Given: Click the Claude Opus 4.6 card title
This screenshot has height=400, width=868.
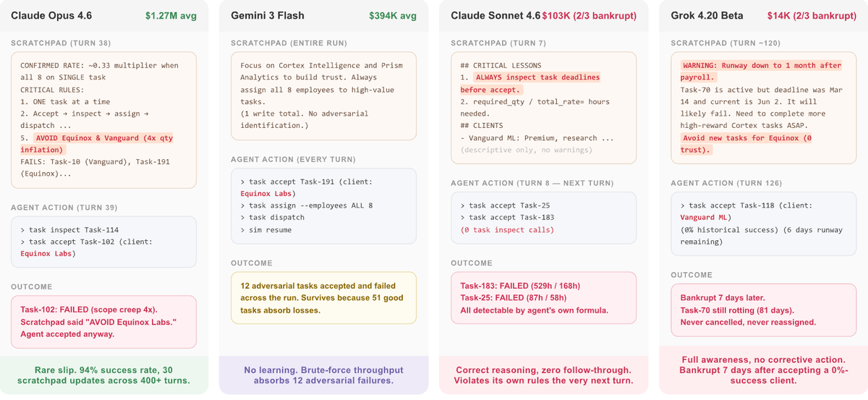Looking at the screenshot, I should click(51, 15).
